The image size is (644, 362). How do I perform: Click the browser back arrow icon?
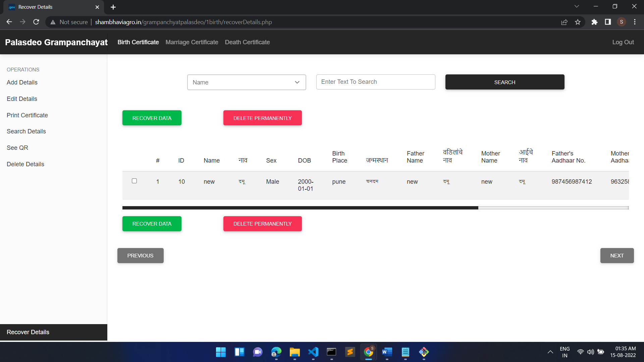(9, 22)
